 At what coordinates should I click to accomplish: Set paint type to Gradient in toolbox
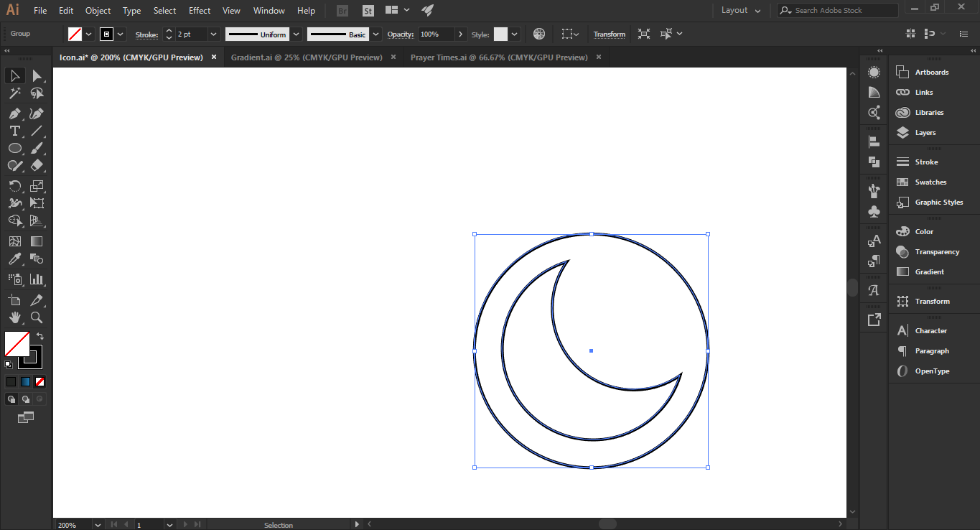[x=26, y=382]
